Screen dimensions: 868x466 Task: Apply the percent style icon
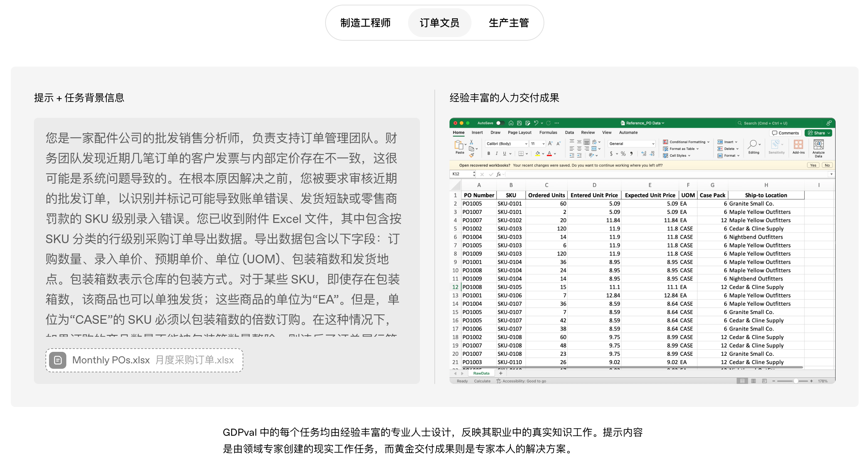[623, 154]
